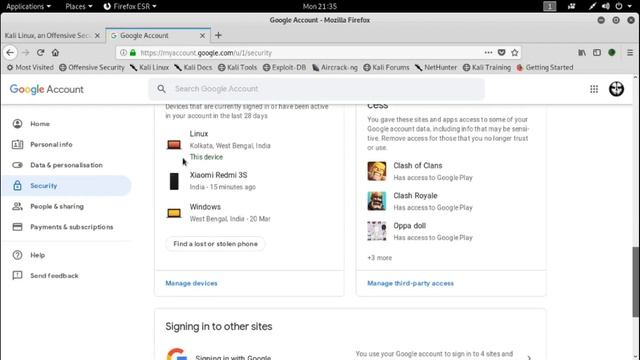Image resolution: width=640 pixels, height=360 pixels.
Task: Open the Oppa doll app icon
Action: [376, 231]
